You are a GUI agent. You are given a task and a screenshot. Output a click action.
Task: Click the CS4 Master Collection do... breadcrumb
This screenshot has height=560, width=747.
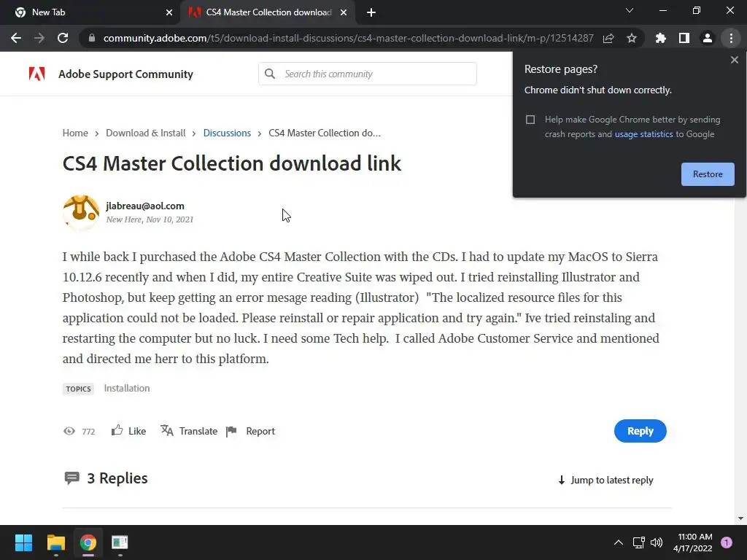pyautogui.click(x=325, y=133)
